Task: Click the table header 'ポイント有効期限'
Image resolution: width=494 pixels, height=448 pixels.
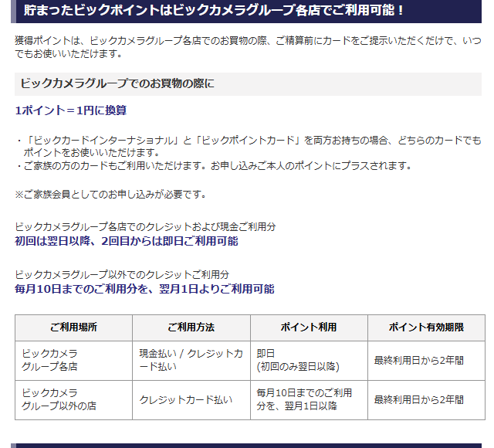Action: [x=426, y=328]
